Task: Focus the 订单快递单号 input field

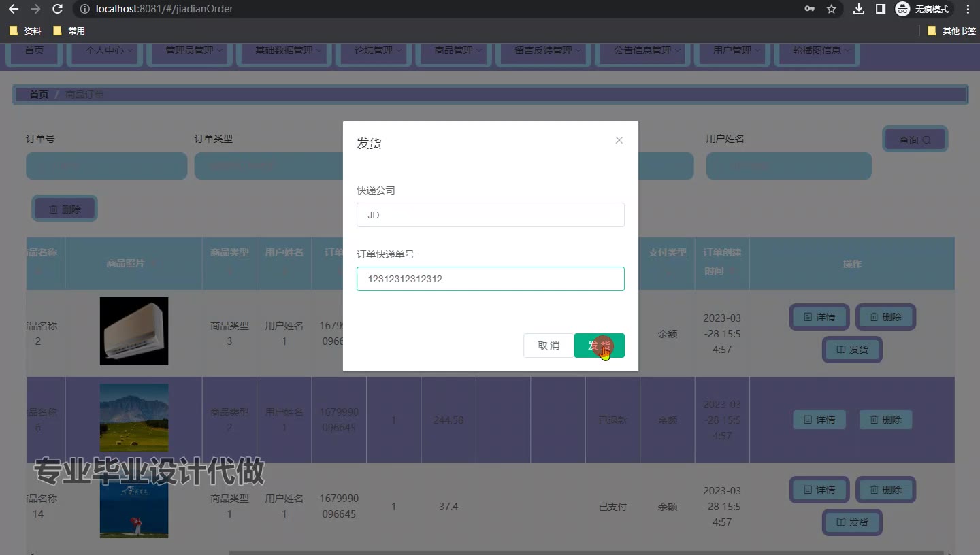Action: click(x=490, y=279)
